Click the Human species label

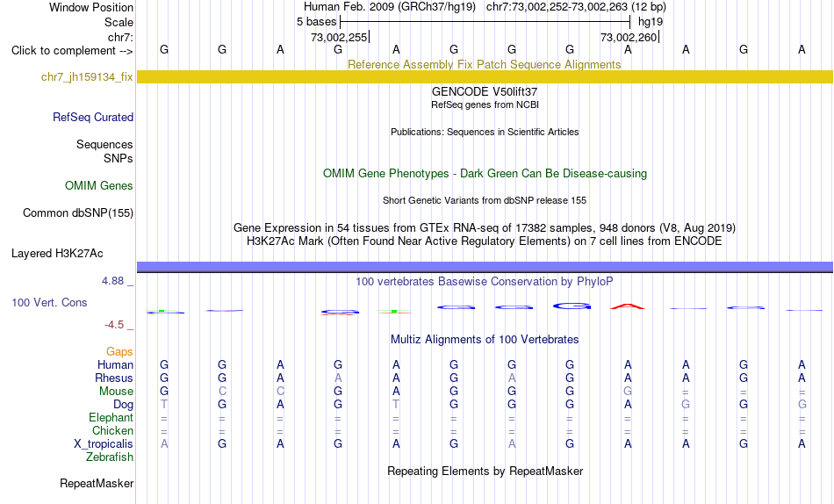(115, 364)
